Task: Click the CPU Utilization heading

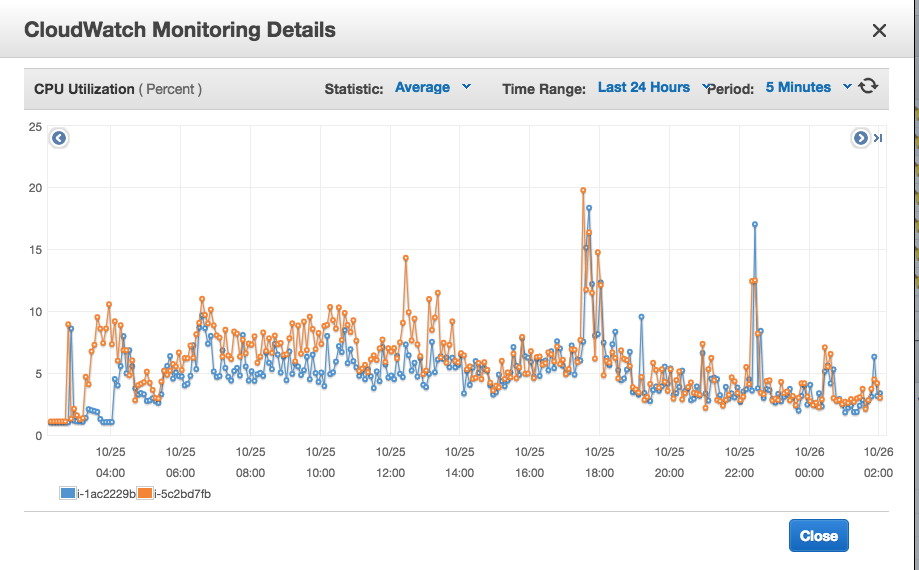Action: point(84,89)
